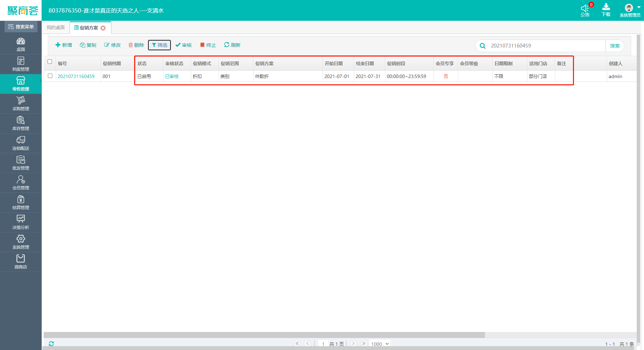Open 采购管理 in the sidebar
Image resolution: width=644 pixels, height=350 pixels.
21,103
